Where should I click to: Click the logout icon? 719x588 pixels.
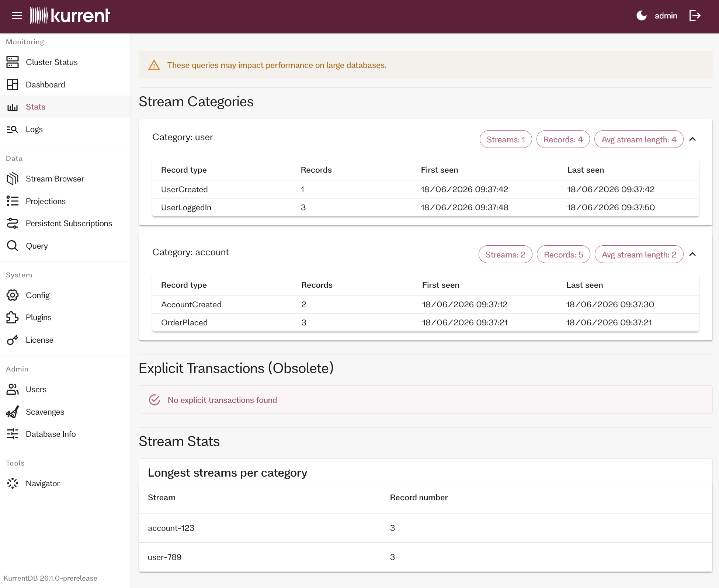tap(695, 15)
